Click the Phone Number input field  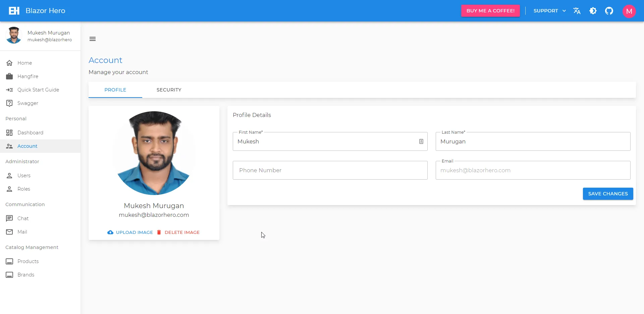330,170
